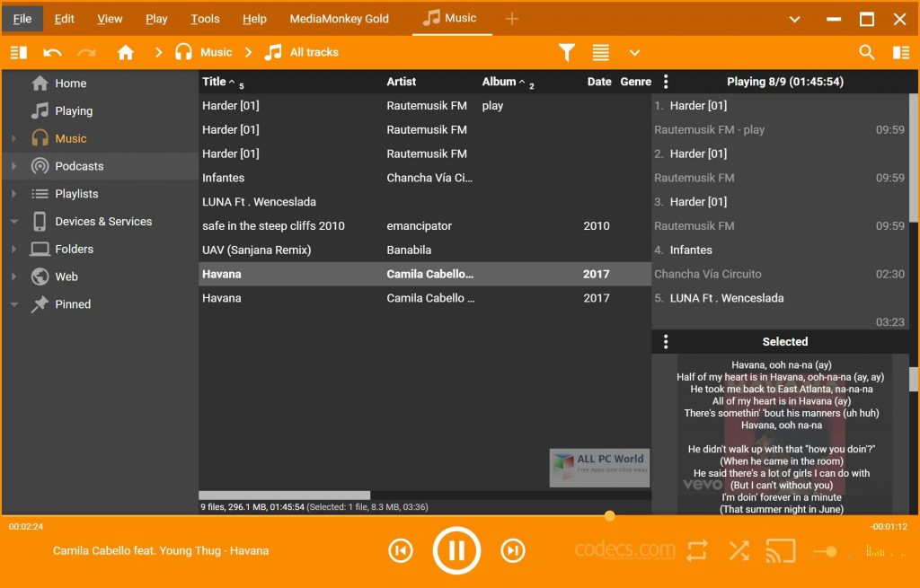Sort by the Artist column header
The height and width of the screenshot is (588, 920).
(x=402, y=82)
